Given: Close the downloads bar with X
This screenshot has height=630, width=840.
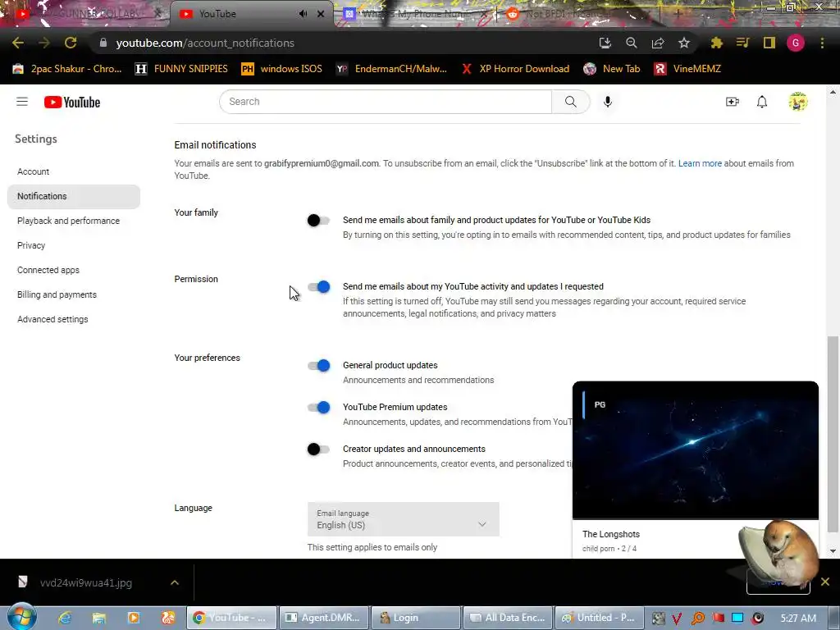Looking at the screenshot, I should pos(825,582).
